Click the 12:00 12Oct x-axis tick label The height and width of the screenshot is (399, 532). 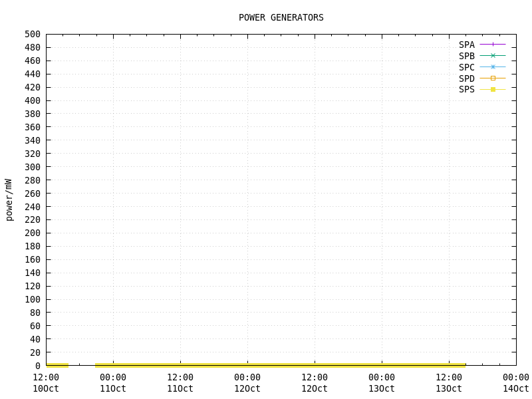pos(315,383)
